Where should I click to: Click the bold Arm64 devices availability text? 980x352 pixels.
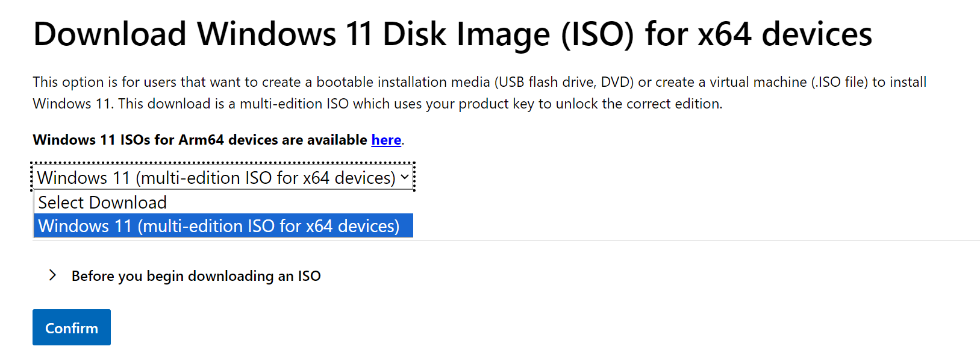click(x=200, y=140)
